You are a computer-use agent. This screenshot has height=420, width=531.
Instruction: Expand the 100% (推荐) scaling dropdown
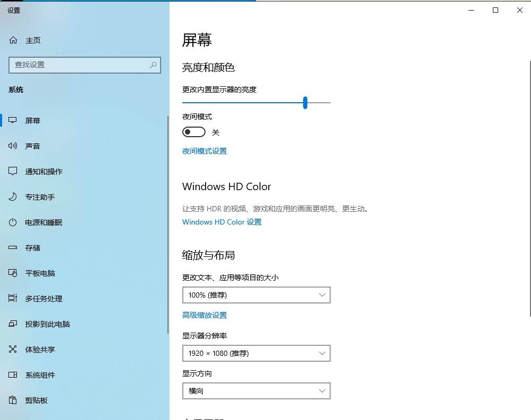(256, 295)
